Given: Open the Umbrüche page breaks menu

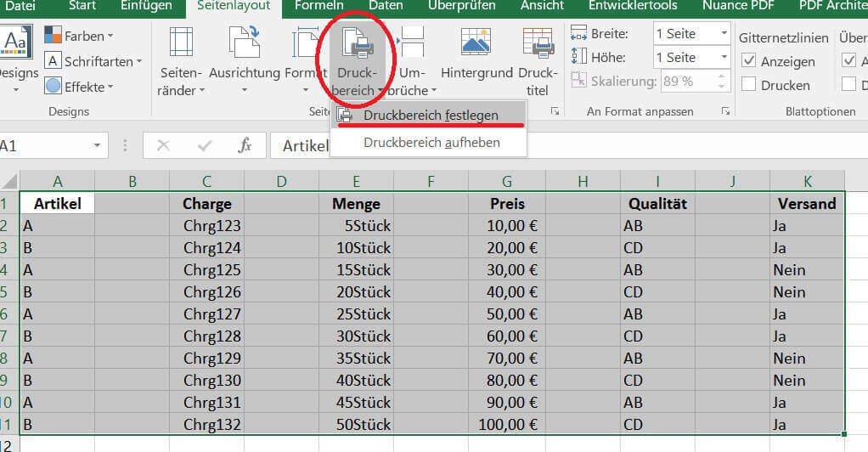Looking at the screenshot, I should (x=413, y=61).
